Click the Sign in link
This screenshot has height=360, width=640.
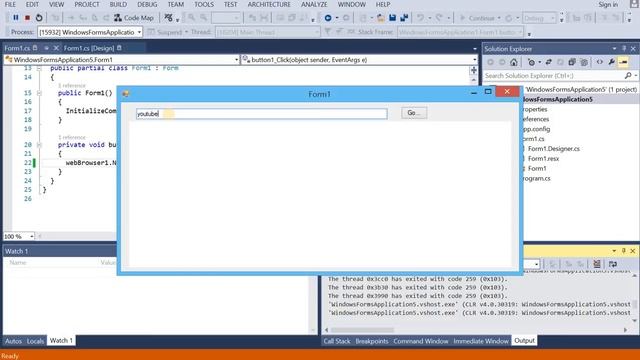[608, 4]
